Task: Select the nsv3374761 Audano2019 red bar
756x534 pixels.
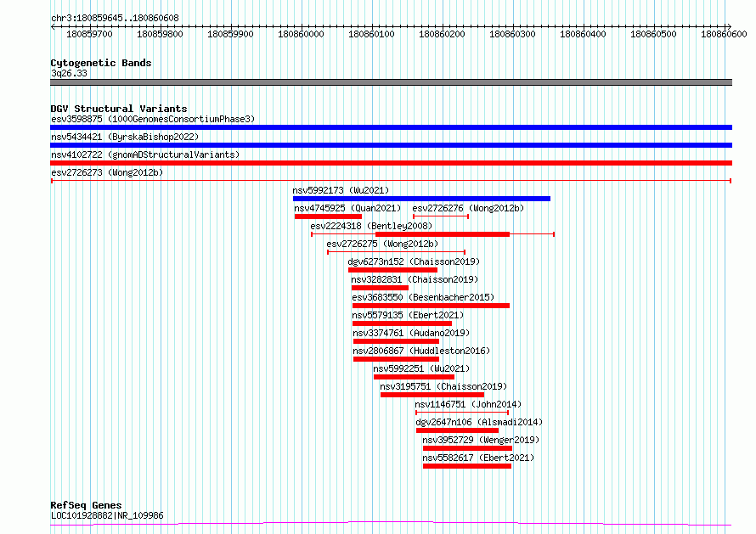Action: pyautogui.click(x=397, y=341)
